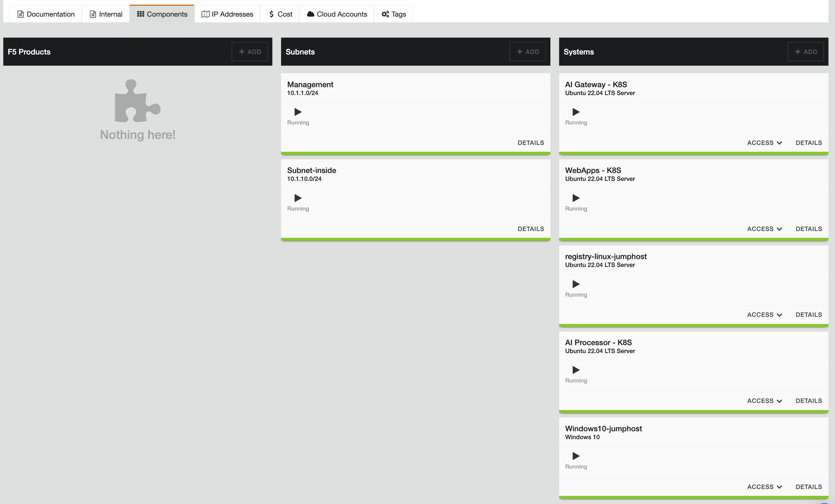Image resolution: width=835 pixels, height=504 pixels.
Task: Click play icon for AI Processor - K8S
Action: [576, 370]
